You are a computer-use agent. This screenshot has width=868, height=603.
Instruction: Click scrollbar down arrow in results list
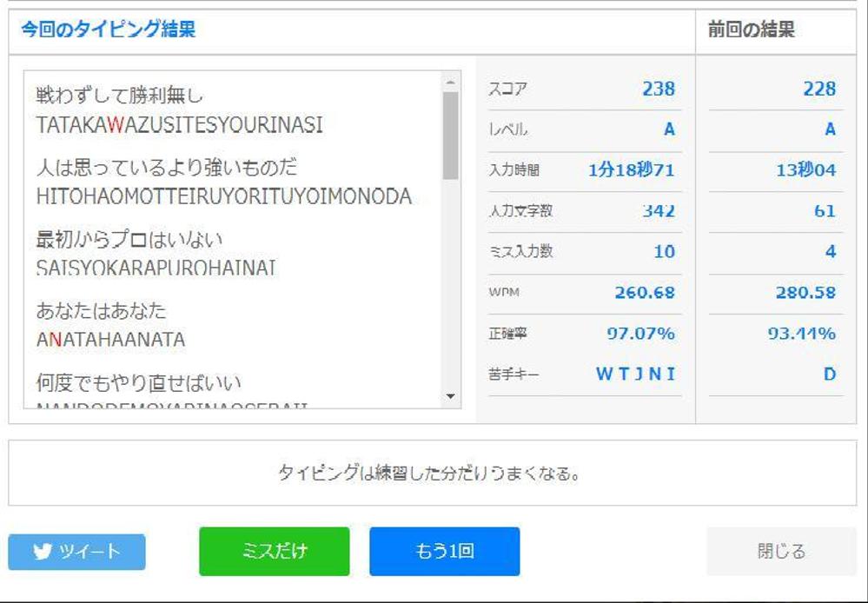(451, 396)
